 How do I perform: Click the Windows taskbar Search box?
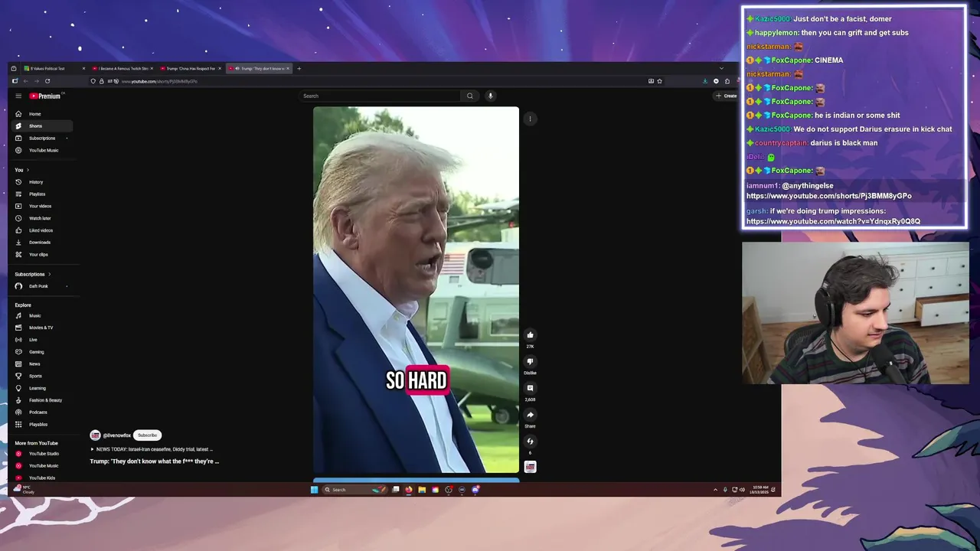[x=354, y=490]
